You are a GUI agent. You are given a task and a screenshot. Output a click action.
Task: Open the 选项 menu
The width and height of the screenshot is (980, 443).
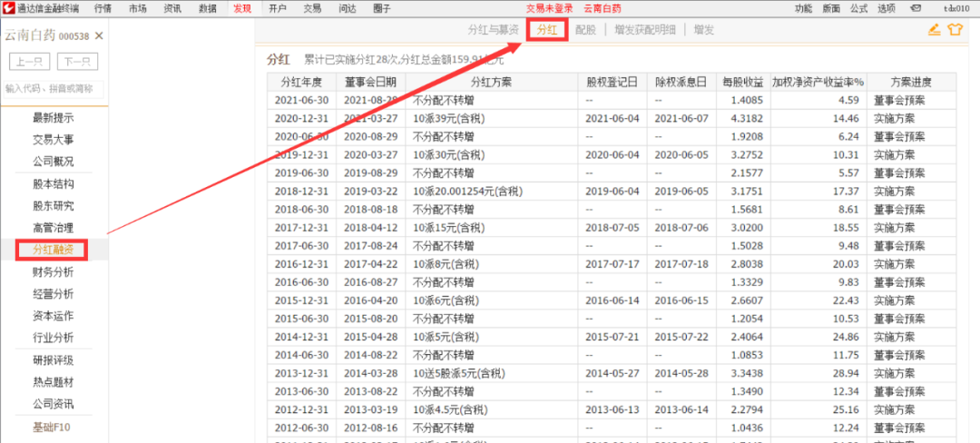coord(887,8)
